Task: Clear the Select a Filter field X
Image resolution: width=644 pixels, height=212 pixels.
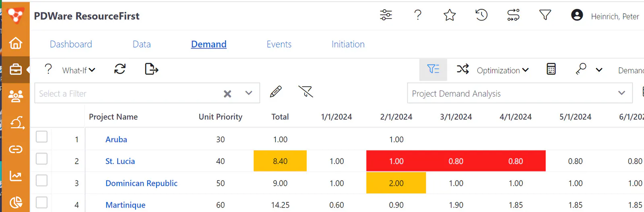Action: 227,94
